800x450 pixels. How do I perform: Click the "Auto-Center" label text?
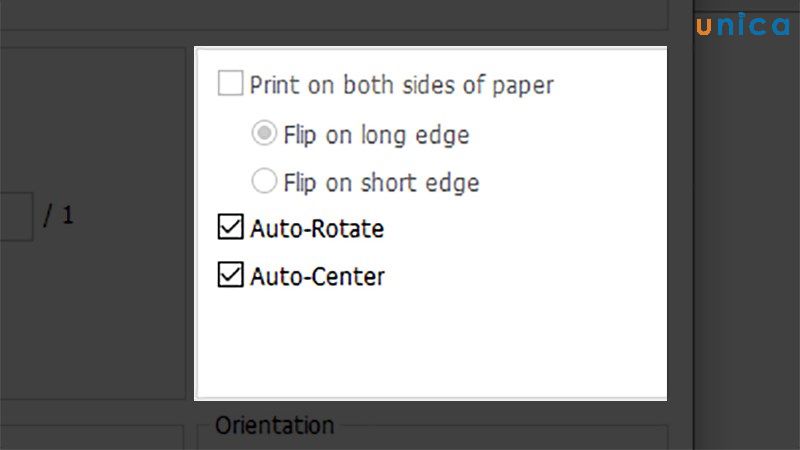pos(317,276)
